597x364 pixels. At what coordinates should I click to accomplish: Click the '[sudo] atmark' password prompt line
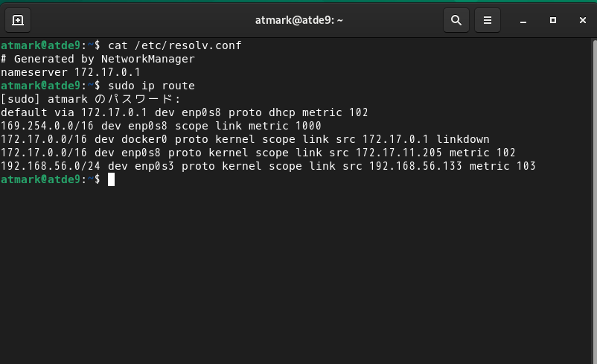tap(91, 99)
